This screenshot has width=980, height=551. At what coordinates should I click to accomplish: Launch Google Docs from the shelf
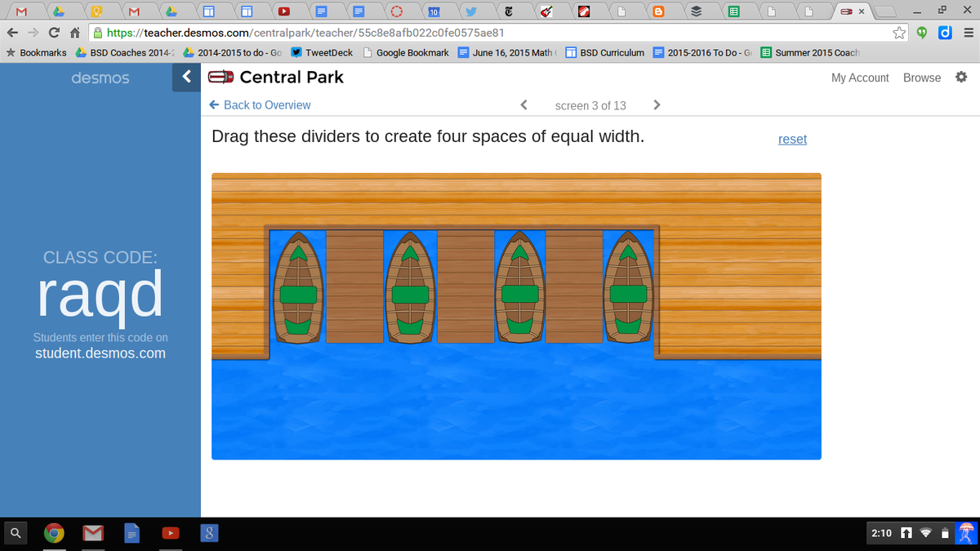click(131, 533)
